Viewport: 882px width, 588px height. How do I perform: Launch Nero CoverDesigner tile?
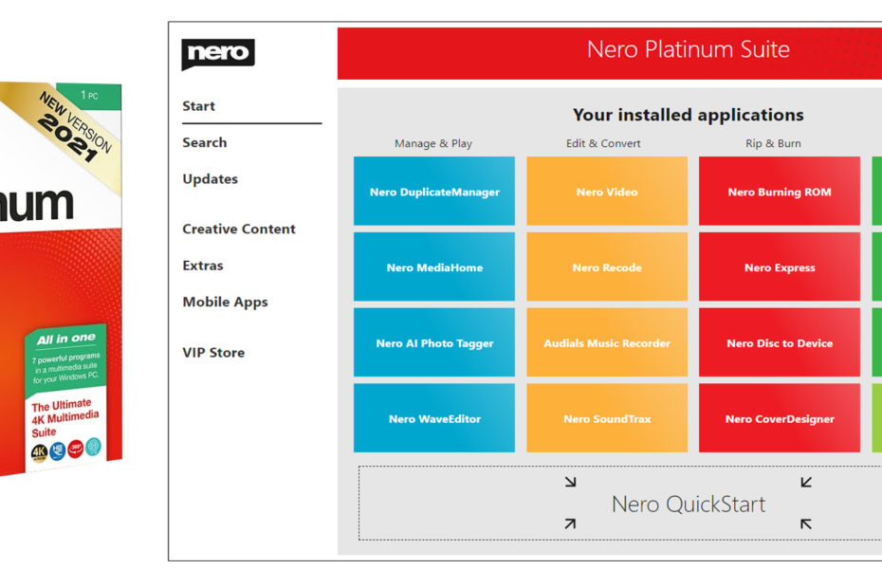[780, 418]
